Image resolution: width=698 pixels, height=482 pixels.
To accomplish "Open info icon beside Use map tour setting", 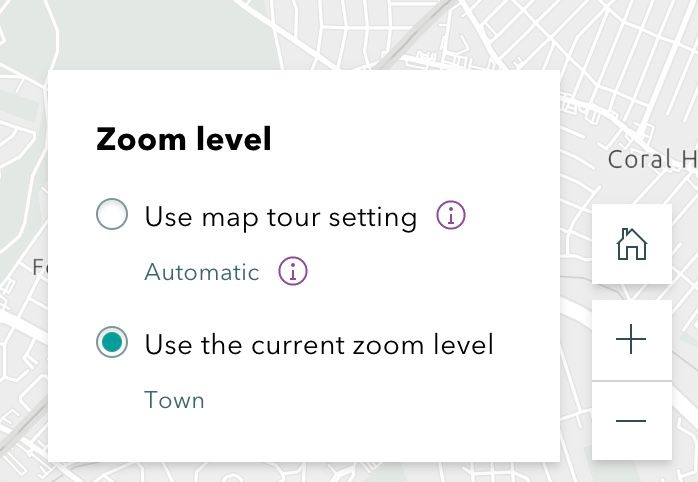I will [453, 215].
